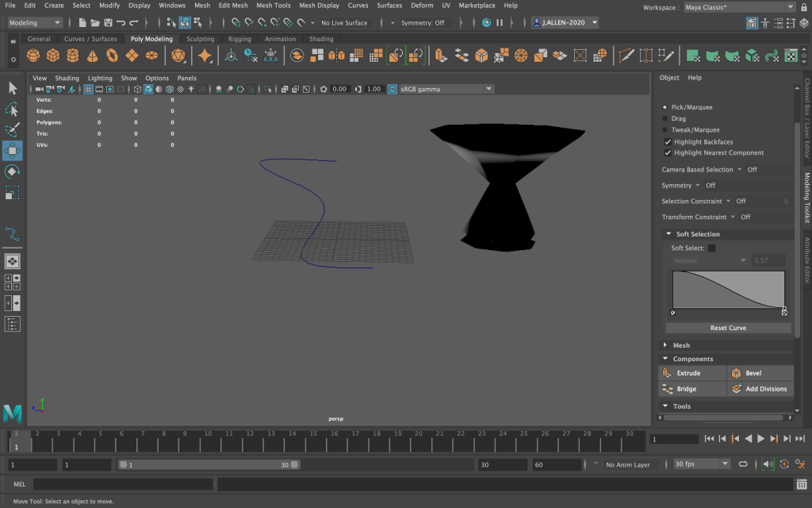Switch to the Sculpting shelf tab
The height and width of the screenshot is (508, 812).
pos(200,39)
